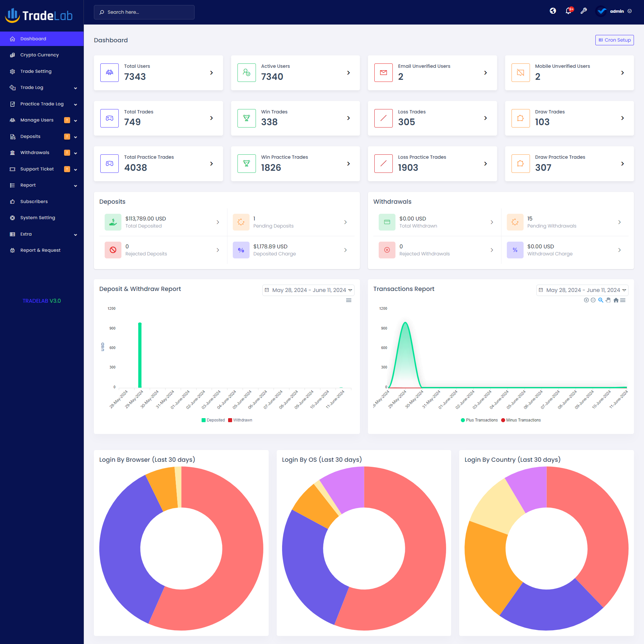Click the home reset icon on Transactions Report
The height and width of the screenshot is (644, 644).
[x=615, y=300]
